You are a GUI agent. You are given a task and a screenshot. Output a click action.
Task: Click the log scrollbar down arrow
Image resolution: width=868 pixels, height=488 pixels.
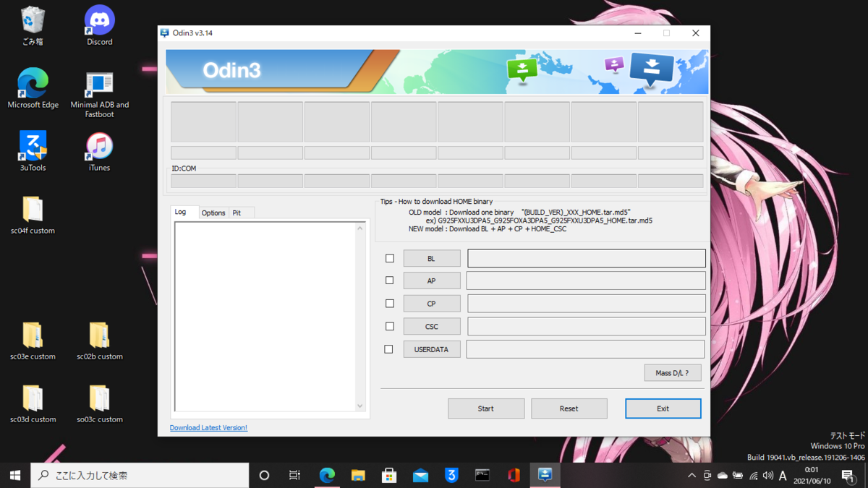coord(360,406)
